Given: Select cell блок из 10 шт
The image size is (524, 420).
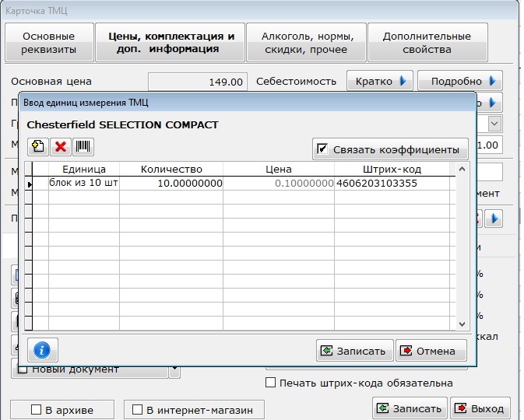Looking at the screenshot, I should click(x=84, y=183).
